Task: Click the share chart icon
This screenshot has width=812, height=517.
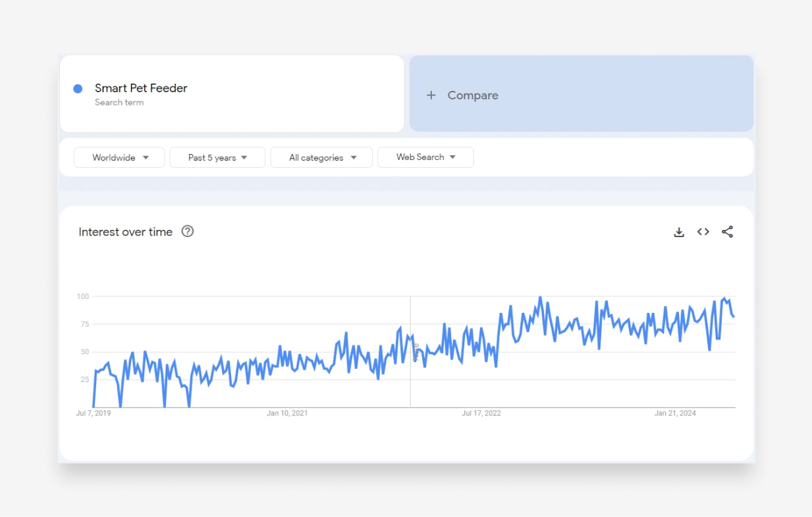Action: [727, 232]
